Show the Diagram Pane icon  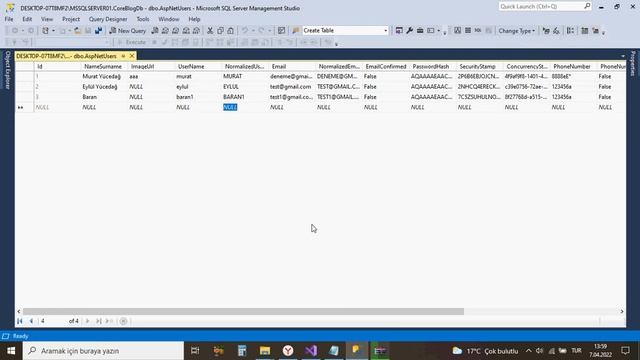(x=458, y=31)
